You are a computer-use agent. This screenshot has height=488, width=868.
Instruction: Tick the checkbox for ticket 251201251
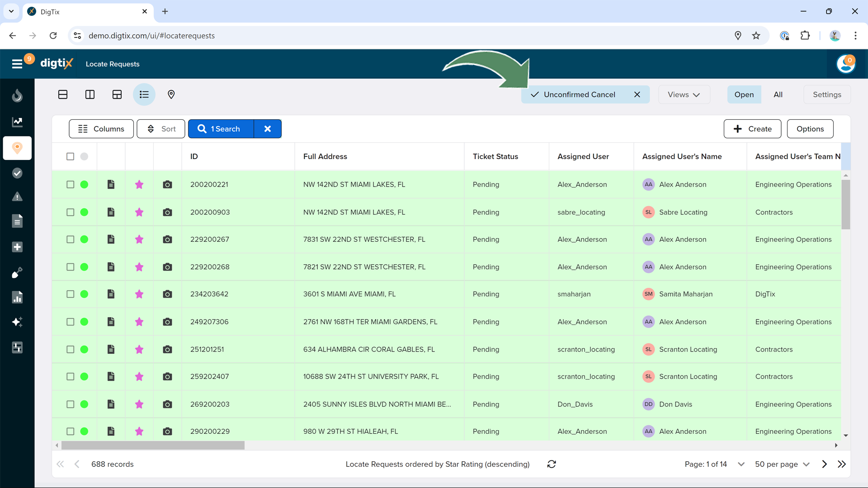click(70, 349)
